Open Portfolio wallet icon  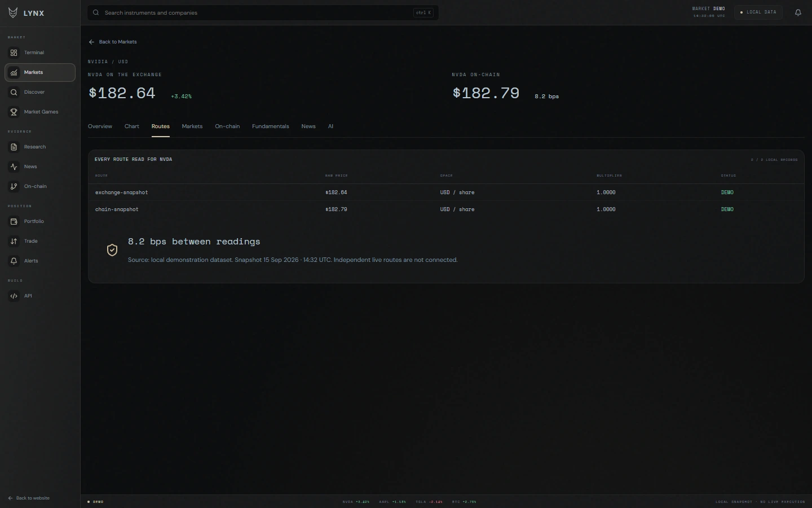point(14,221)
